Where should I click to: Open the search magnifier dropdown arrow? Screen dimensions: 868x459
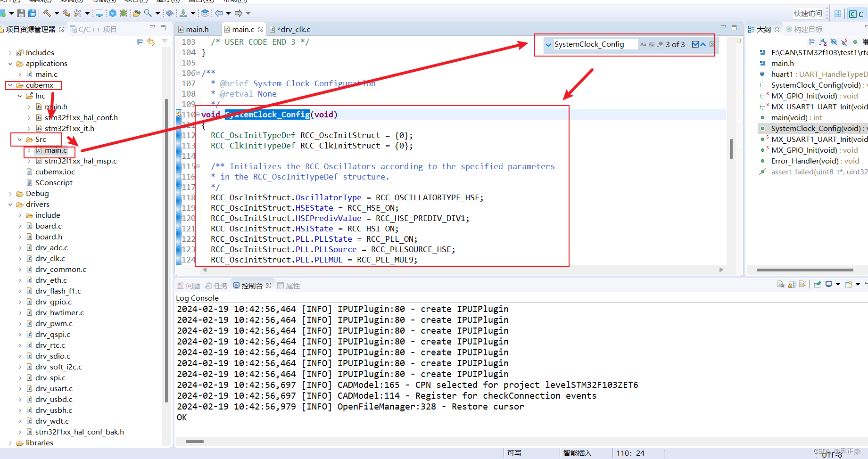point(157,13)
